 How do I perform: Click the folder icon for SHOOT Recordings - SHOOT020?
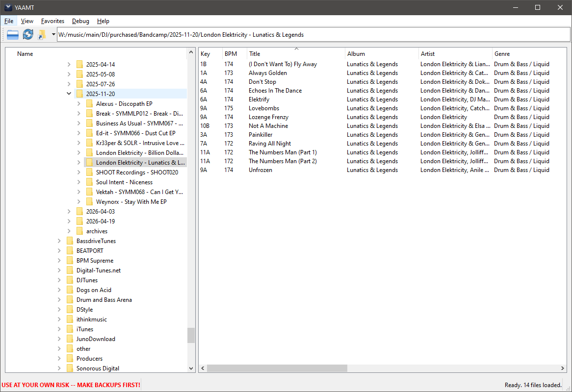[x=89, y=172]
